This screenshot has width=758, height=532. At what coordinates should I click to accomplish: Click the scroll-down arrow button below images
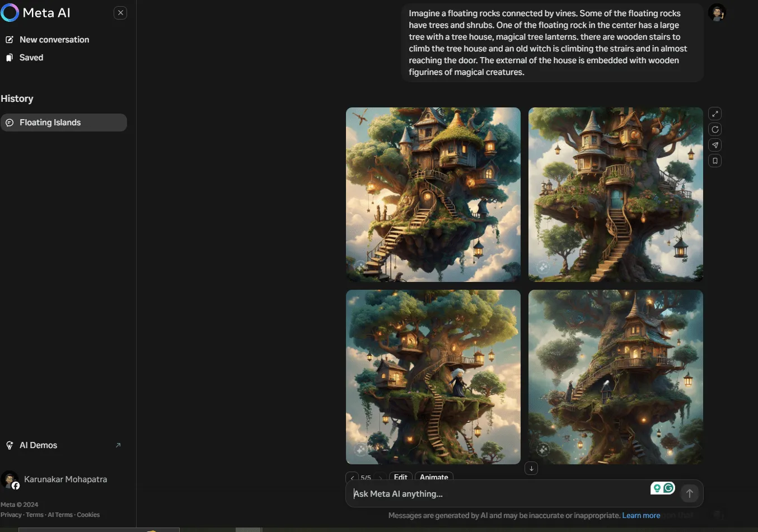tap(531, 468)
